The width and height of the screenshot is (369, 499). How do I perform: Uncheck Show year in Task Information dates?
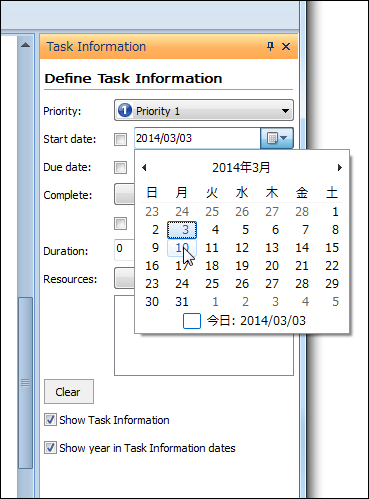pos(50,448)
